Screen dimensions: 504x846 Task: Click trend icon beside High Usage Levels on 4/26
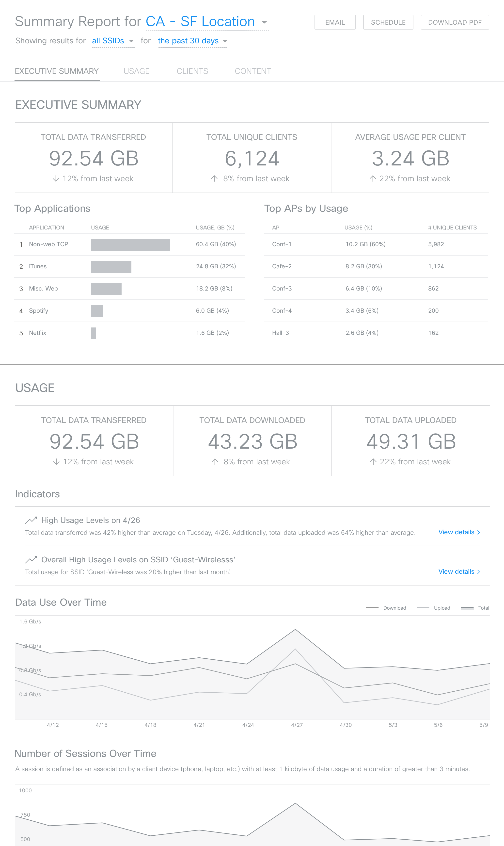(x=31, y=520)
